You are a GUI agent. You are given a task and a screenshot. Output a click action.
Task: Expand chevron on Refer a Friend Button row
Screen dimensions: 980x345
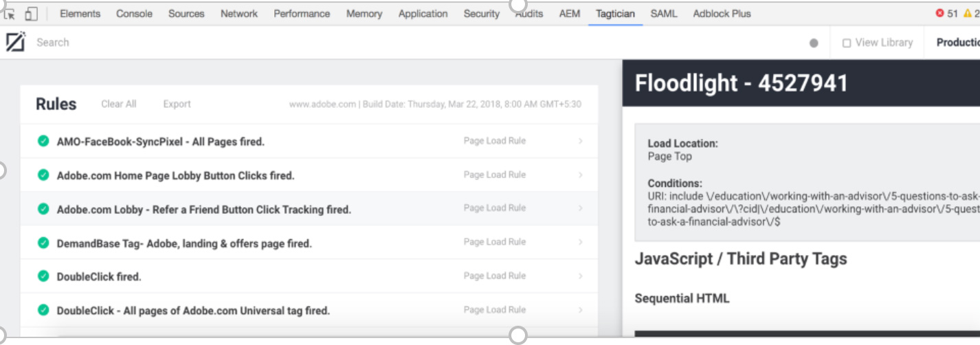click(x=580, y=208)
